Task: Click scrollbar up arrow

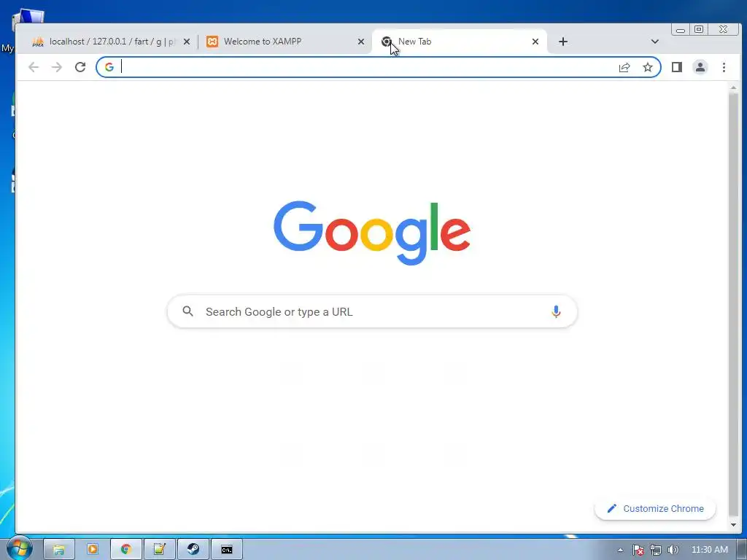Action: pos(732,87)
